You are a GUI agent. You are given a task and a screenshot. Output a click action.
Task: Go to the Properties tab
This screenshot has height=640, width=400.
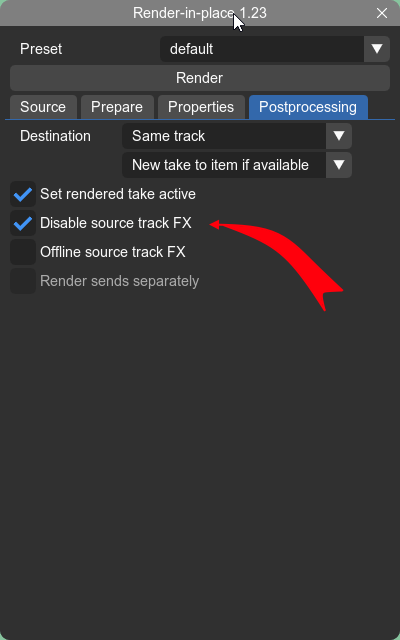coord(201,107)
